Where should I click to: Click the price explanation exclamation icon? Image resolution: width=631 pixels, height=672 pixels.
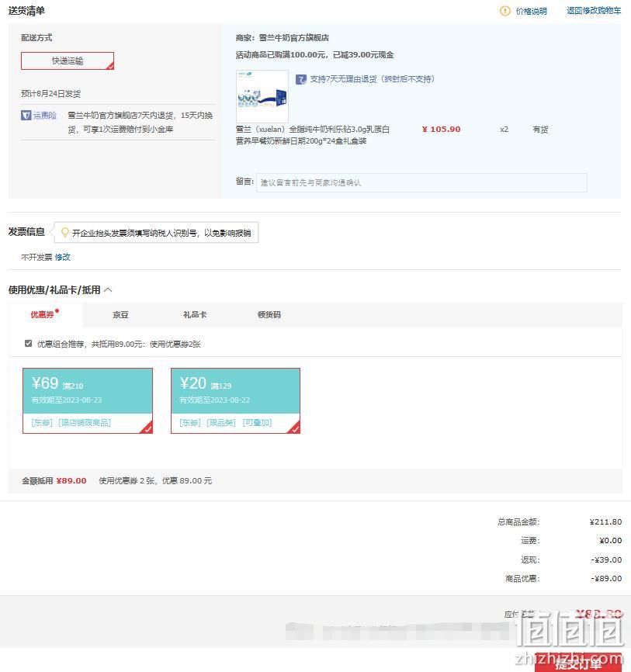(x=505, y=11)
